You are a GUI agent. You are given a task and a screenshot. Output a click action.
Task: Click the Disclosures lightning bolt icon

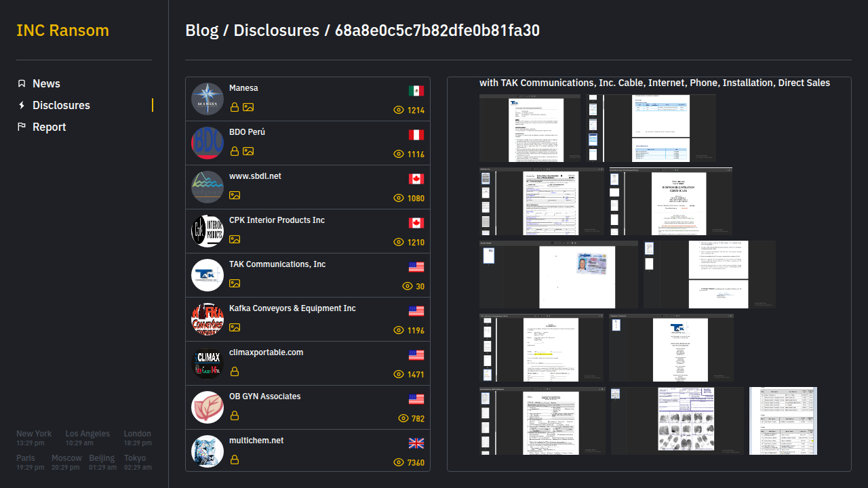coord(22,105)
